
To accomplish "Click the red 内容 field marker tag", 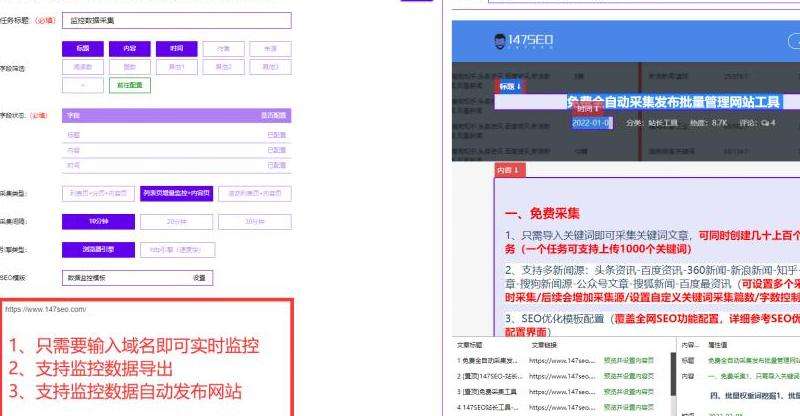I will (509, 171).
